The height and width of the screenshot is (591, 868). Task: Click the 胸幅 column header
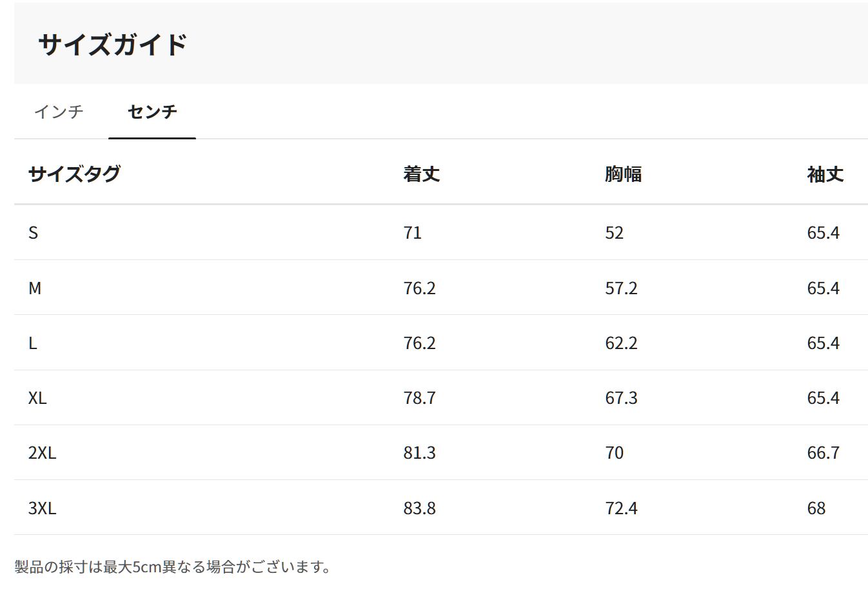click(623, 174)
